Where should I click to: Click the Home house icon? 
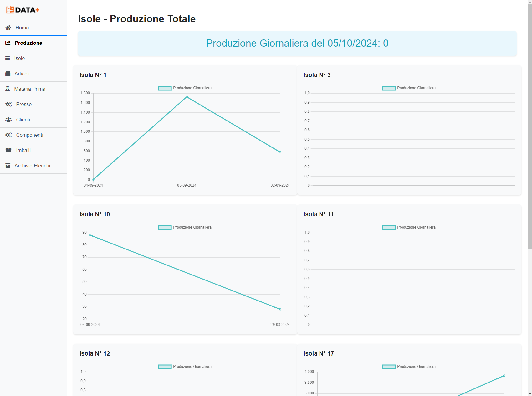point(8,28)
